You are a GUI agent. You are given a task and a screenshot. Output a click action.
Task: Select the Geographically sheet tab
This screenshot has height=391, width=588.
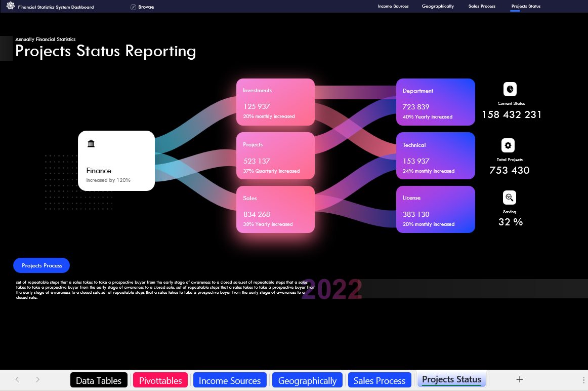click(x=307, y=379)
